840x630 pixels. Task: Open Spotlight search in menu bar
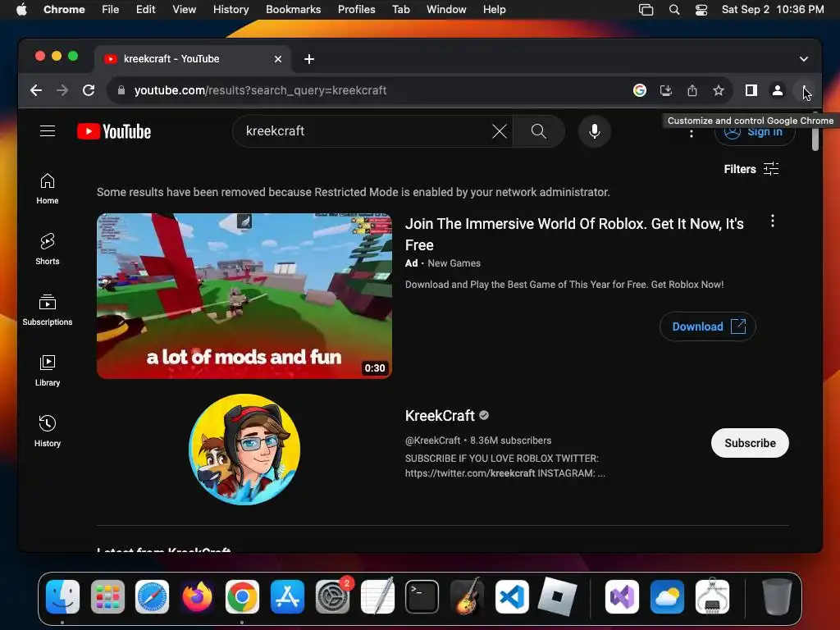674,10
